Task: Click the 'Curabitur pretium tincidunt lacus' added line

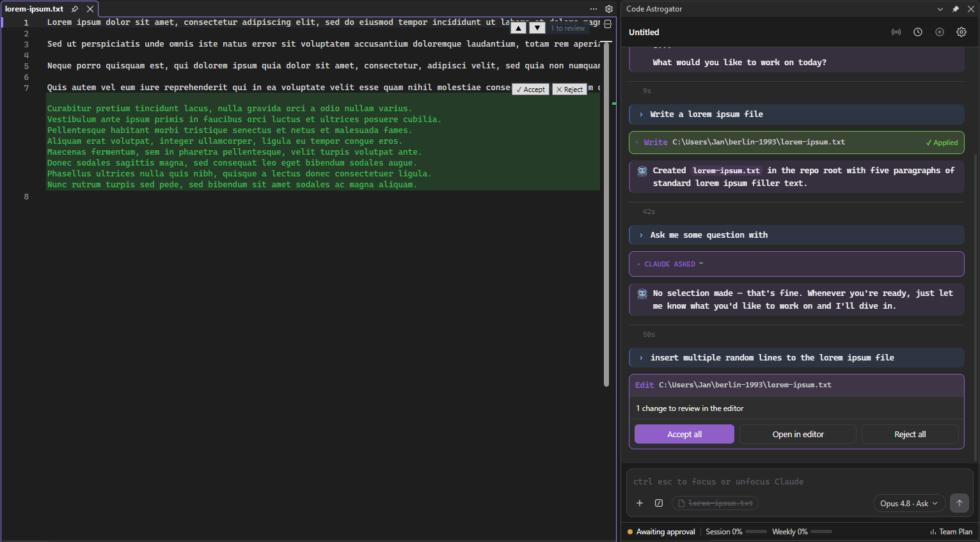Action: click(230, 109)
